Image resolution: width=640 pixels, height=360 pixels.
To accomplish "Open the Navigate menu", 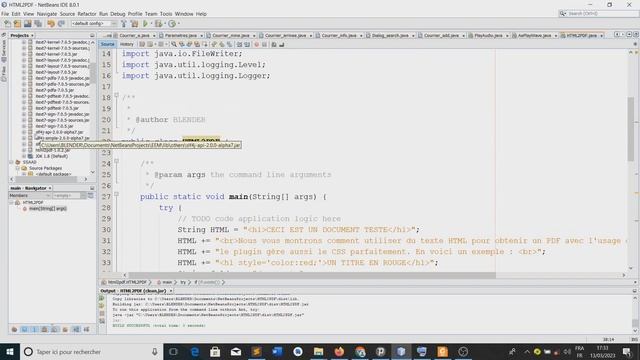I will coord(47,14).
